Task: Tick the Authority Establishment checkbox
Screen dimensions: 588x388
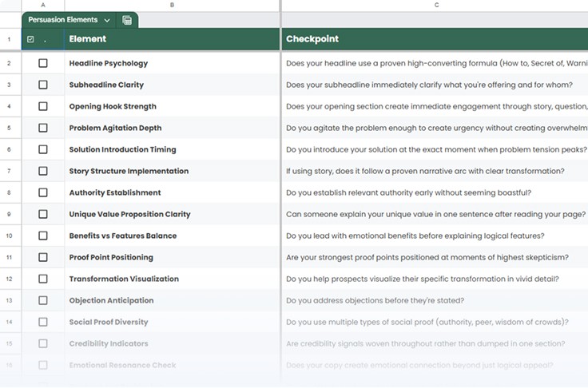Action: click(x=43, y=192)
